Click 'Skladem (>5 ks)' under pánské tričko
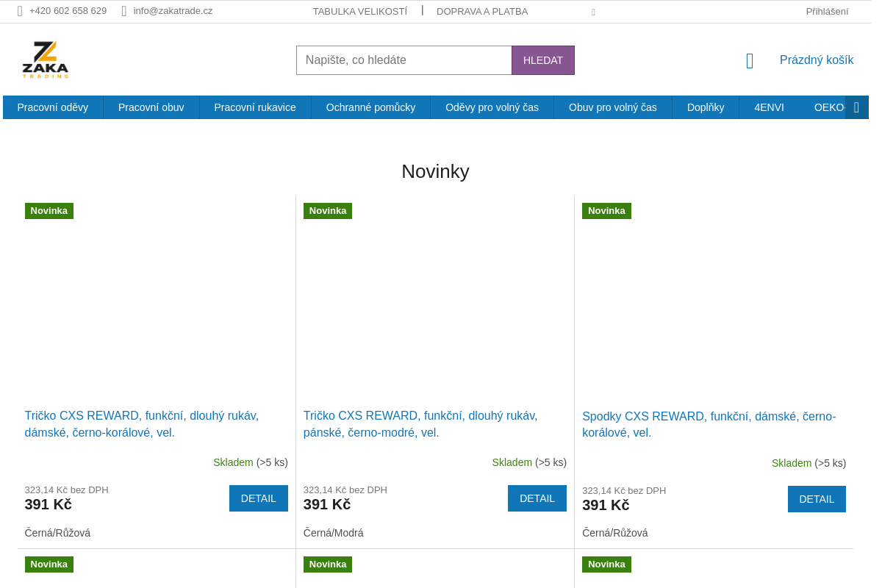 coord(529,462)
